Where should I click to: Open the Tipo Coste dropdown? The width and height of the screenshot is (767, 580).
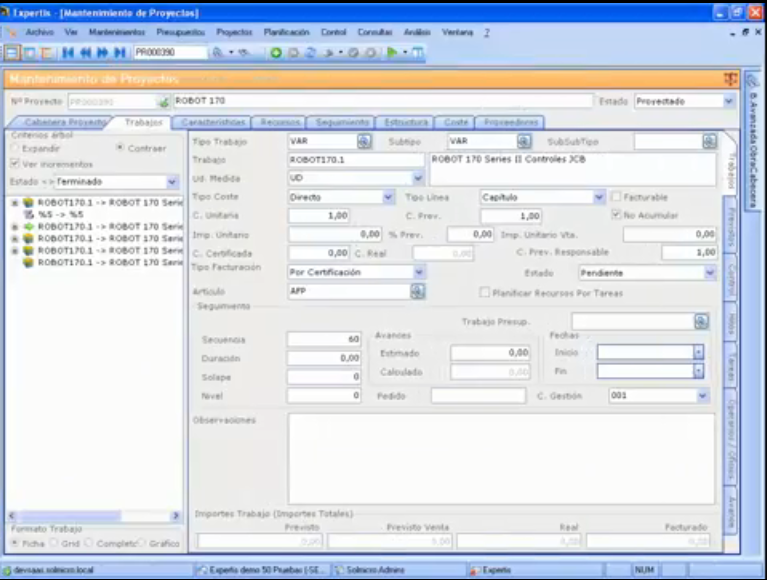click(x=389, y=198)
